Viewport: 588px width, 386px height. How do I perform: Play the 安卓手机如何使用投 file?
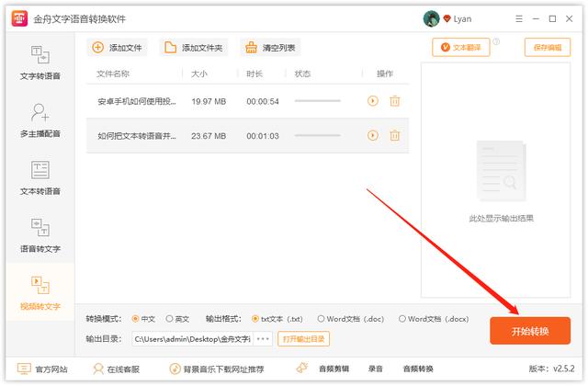click(372, 101)
